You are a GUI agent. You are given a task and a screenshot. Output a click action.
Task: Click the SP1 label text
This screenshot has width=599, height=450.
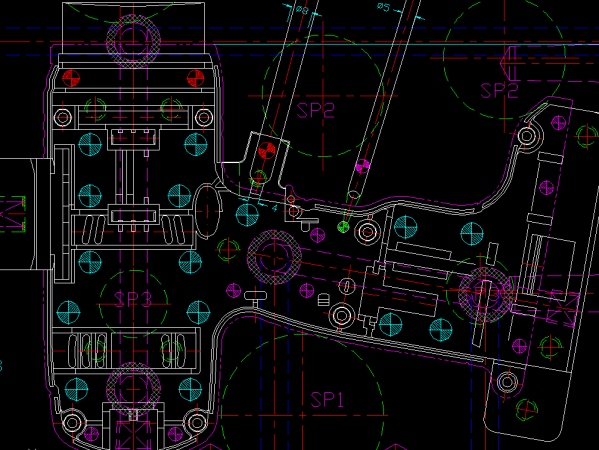[327, 400]
